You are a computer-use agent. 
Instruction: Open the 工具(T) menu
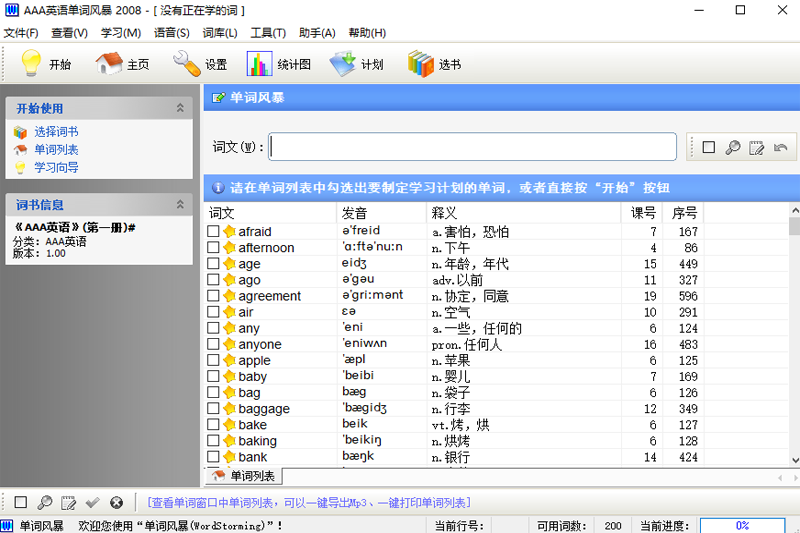[x=268, y=33]
